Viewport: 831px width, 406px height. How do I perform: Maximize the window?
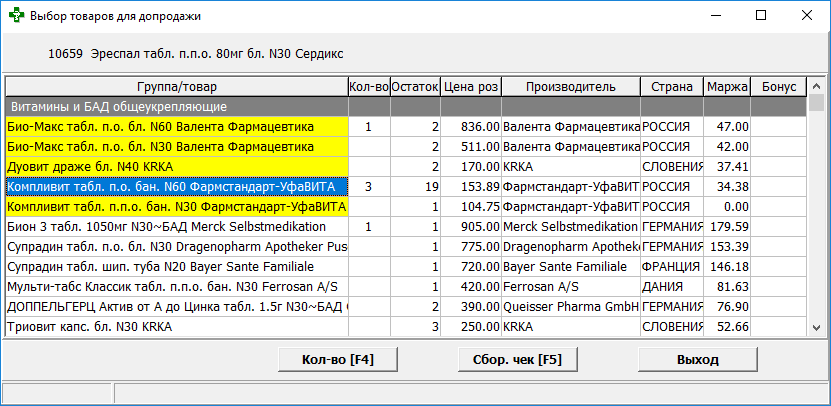click(x=761, y=15)
